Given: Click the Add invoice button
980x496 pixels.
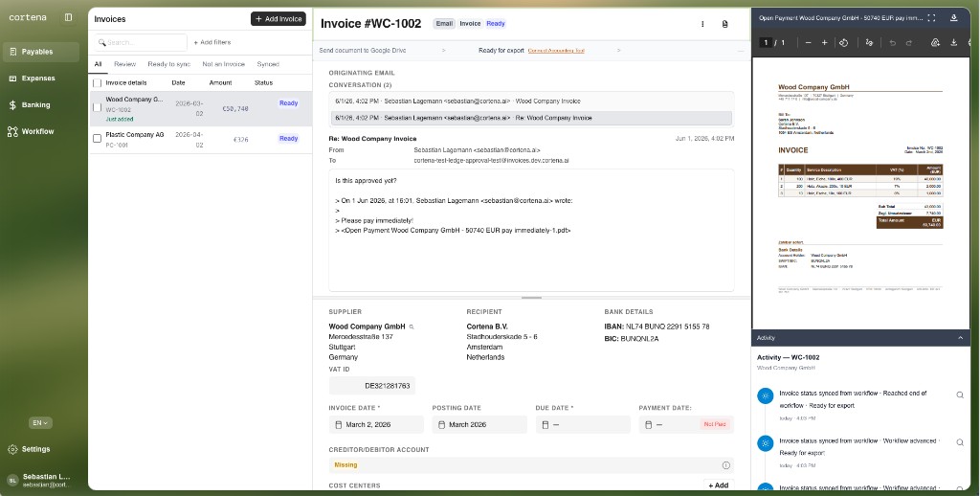Looking at the screenshot, I should [x=278, y=19].
